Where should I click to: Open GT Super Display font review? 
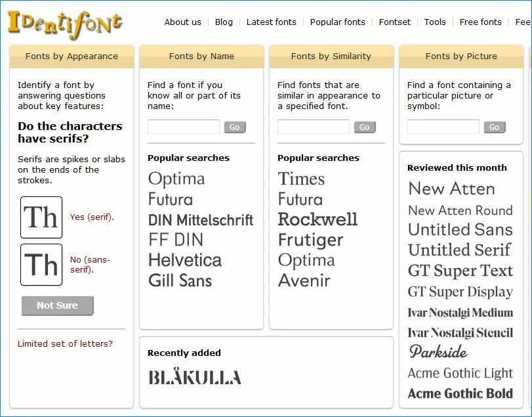460,292
